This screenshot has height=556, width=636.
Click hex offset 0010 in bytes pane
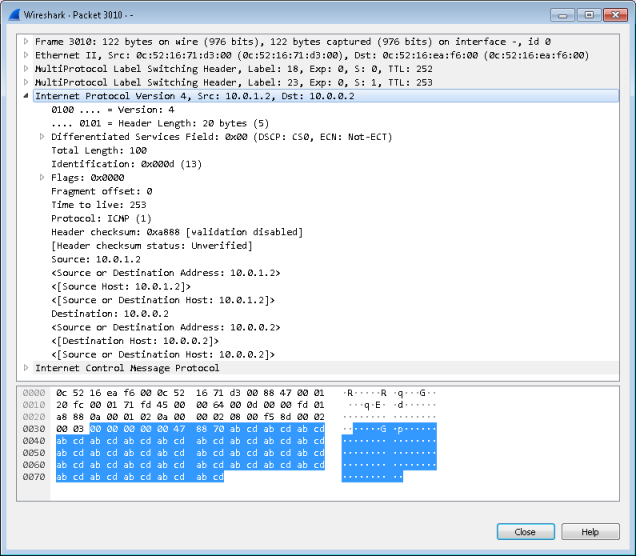pos(34,405)
